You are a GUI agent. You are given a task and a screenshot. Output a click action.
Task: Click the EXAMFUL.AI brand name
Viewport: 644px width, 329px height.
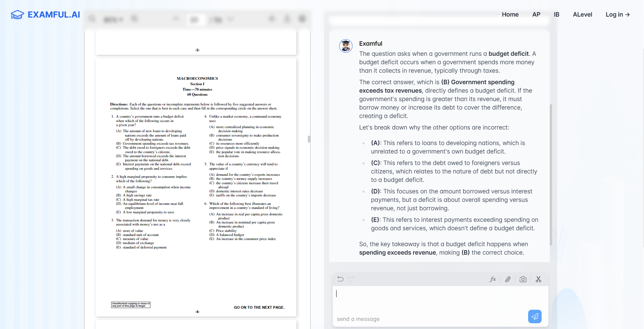click(54, 15)
